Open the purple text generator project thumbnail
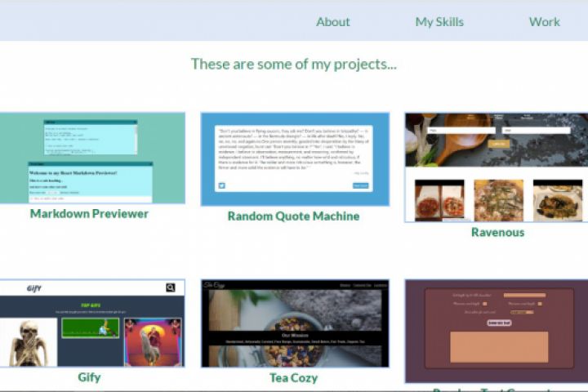588x392 pixels. (497, 331)
